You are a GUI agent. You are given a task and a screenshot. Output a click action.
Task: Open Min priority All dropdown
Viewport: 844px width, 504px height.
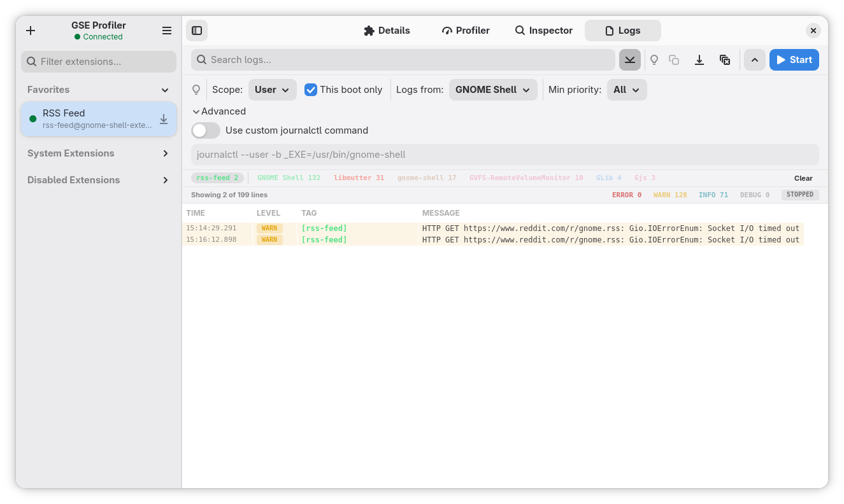pyautogui.click(x=627, y=90)
